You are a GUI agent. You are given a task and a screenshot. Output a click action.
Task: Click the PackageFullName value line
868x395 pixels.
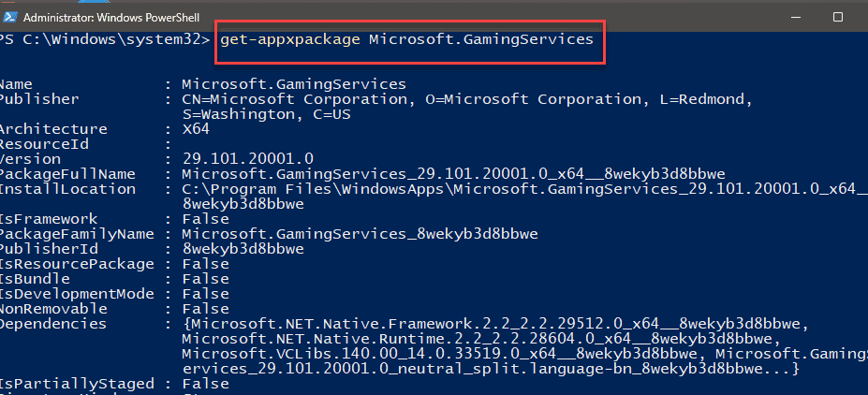point(453,174)
